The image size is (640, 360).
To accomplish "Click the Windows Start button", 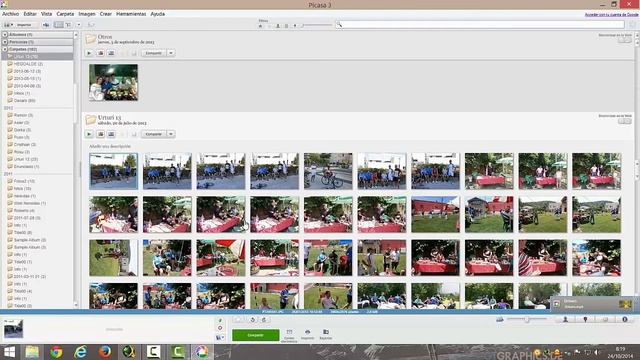I will pyautogui.click(x=9, y=352).
